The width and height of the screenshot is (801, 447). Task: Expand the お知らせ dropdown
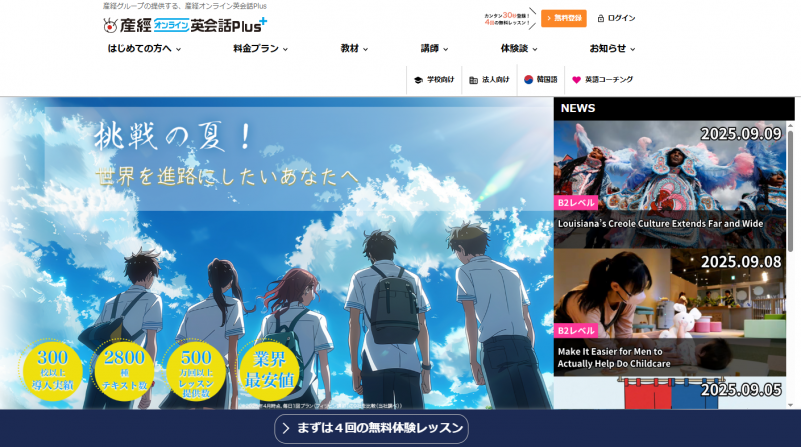click(612, 48)
